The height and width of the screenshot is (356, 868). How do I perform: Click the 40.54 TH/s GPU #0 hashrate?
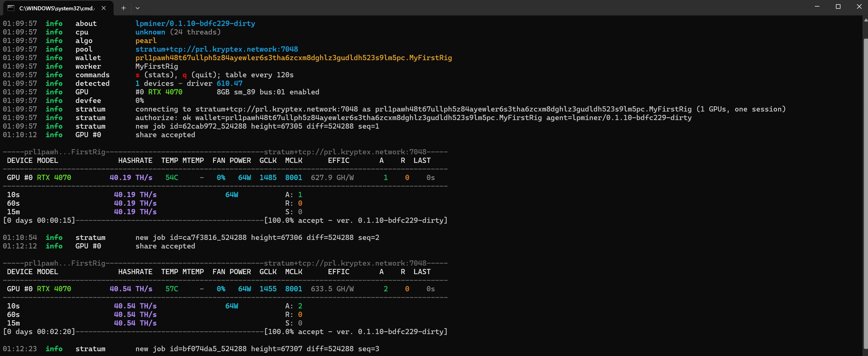(x=131, y=289)
